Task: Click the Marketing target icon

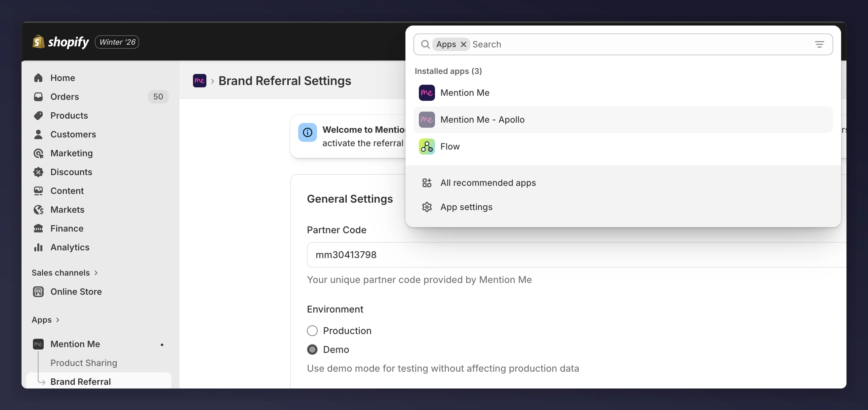Action: (x=38, y=153)
